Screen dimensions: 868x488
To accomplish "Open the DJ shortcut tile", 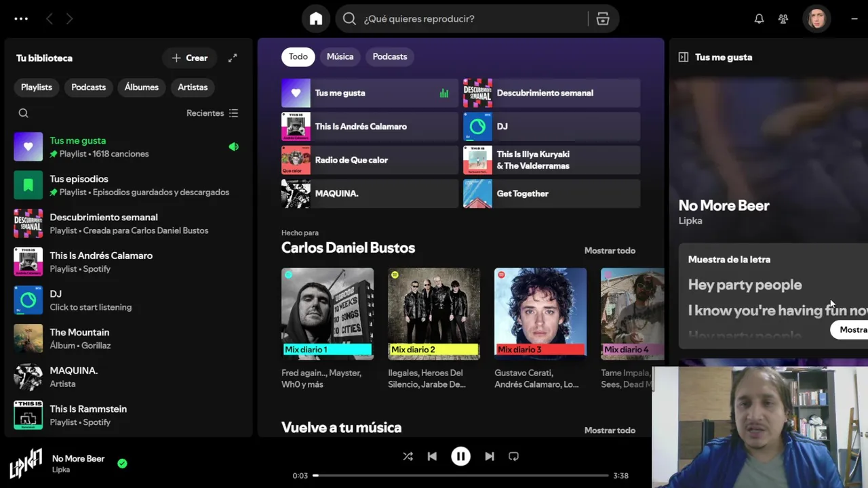I will (x=551, y=127).
